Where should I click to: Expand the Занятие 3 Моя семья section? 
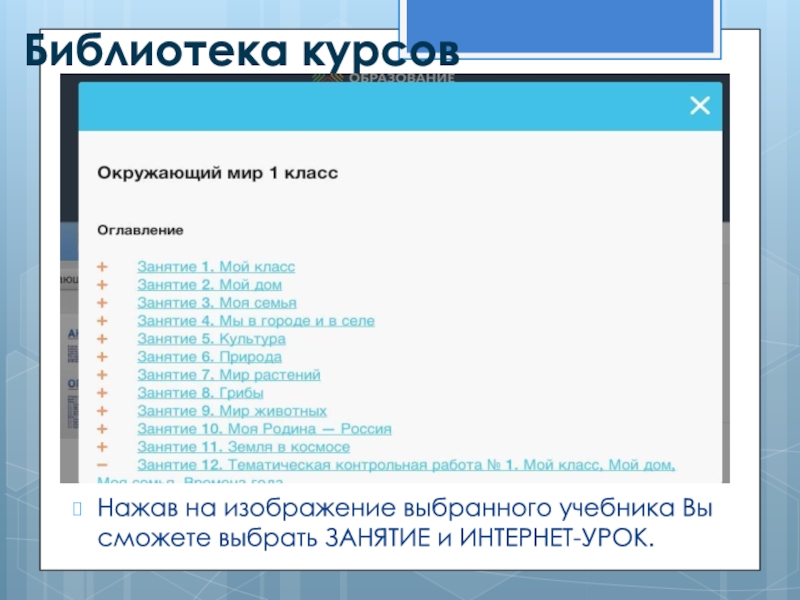point(103,303)
